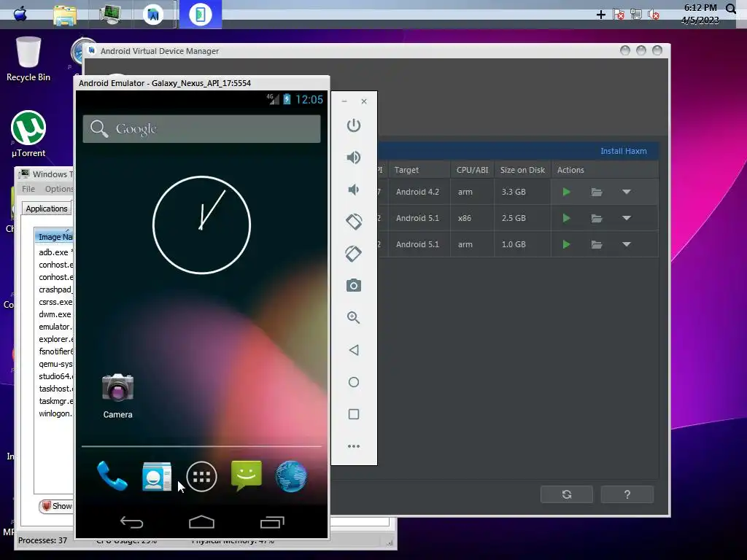Launch Android 5.1 arm 1.0 GB play icon
This screenshot has width=747, height=560.
click(x=566, y=244)
